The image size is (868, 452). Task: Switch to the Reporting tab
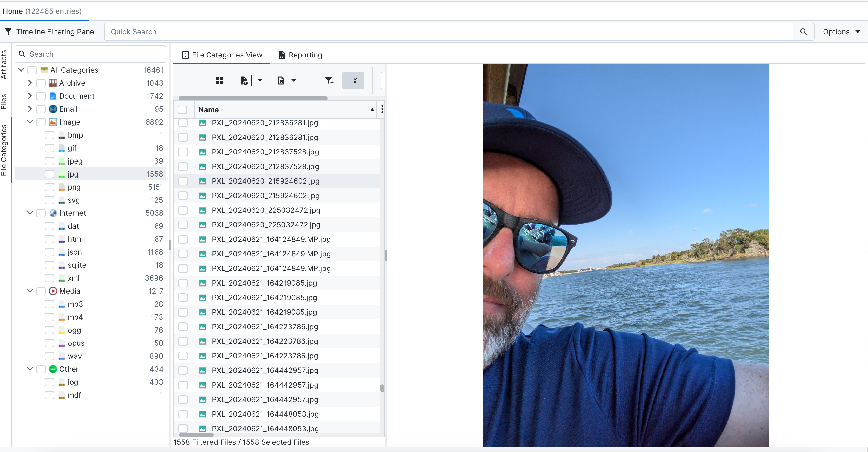pyautogui.click(x=300, y=55)
